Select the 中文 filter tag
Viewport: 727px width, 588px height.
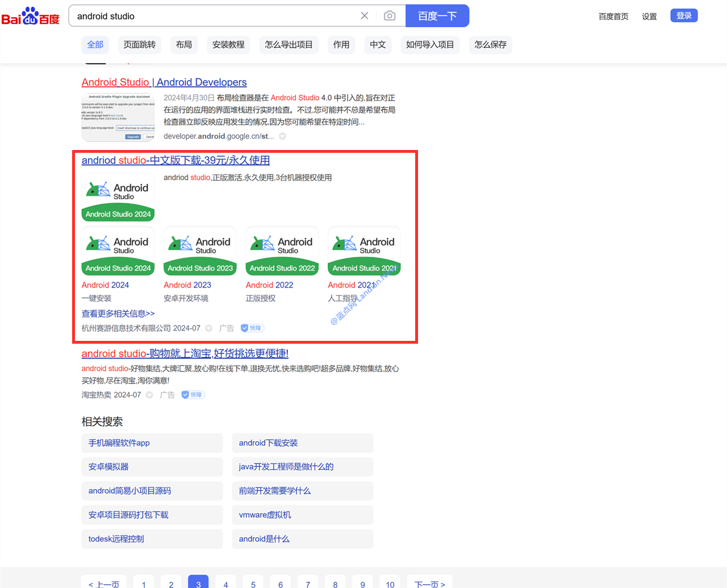click(378, 44)
